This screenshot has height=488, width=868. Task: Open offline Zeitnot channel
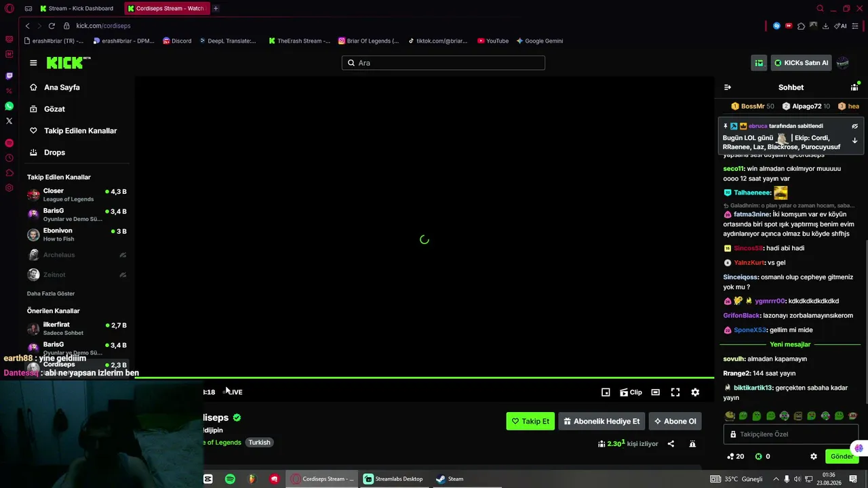click(77, 274)
